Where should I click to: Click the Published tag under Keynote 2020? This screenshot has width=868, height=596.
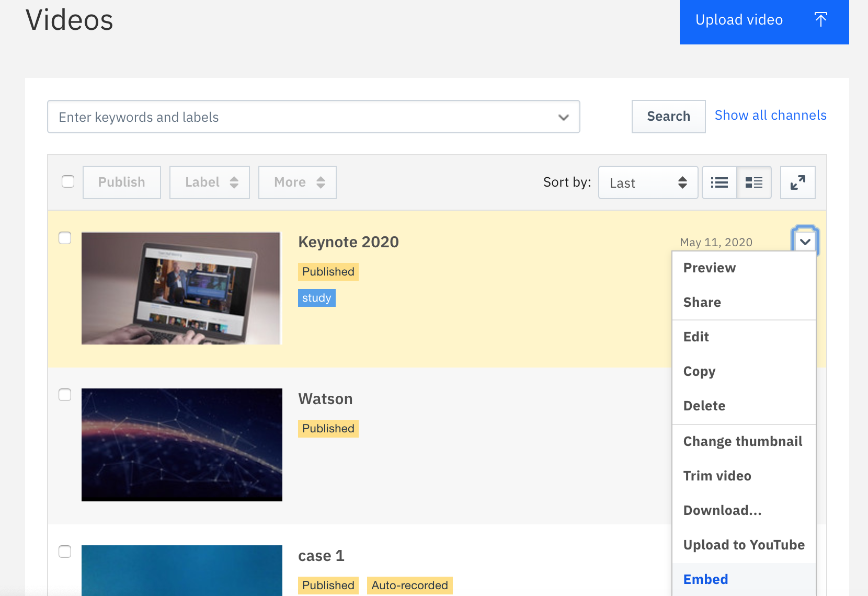pos(328,272)
